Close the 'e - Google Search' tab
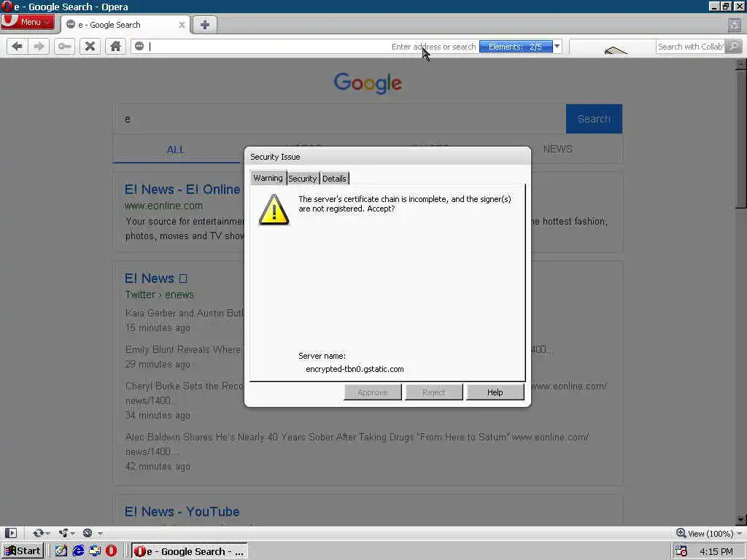The height and width of the screenshot is (560, 747). pyautogui.click(x=182, y=25)
